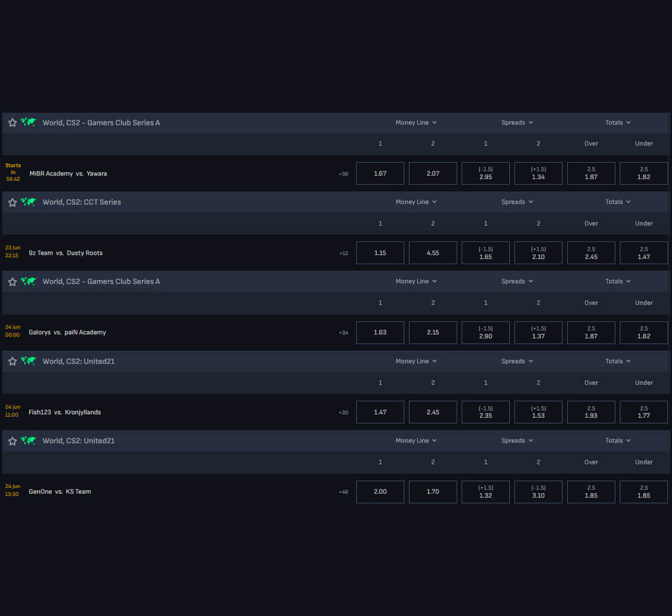Viewport: 672px width, 616px height.
Task: Star the United21 league above GenOne match
Action: click(12, 441)
